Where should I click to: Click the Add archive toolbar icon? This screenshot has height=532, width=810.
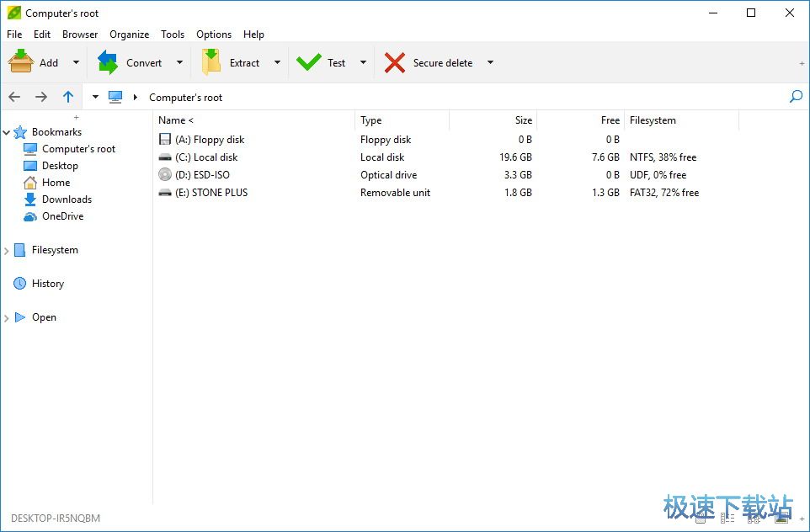tap(21, 62)
